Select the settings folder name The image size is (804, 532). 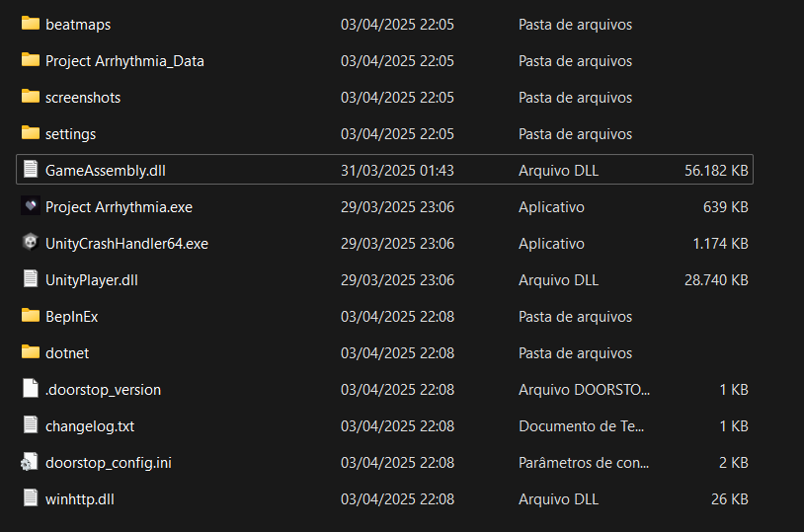(x=70, y=133)
